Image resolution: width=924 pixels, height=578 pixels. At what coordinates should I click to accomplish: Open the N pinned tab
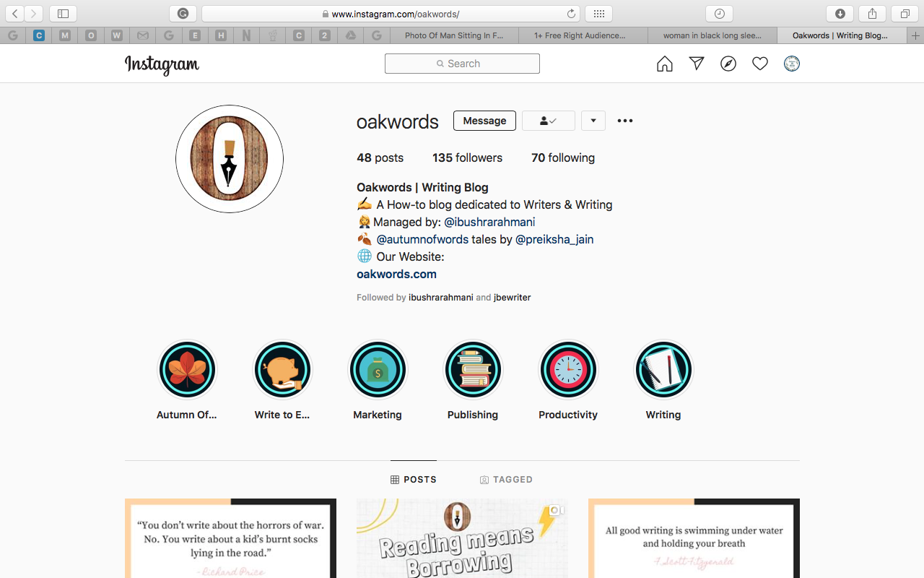(247, 35)
